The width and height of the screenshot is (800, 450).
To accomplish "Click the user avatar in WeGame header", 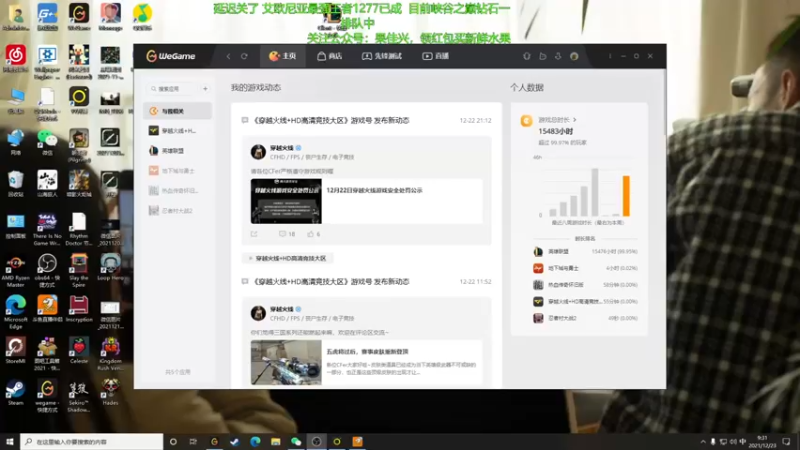I will point(574,56).
